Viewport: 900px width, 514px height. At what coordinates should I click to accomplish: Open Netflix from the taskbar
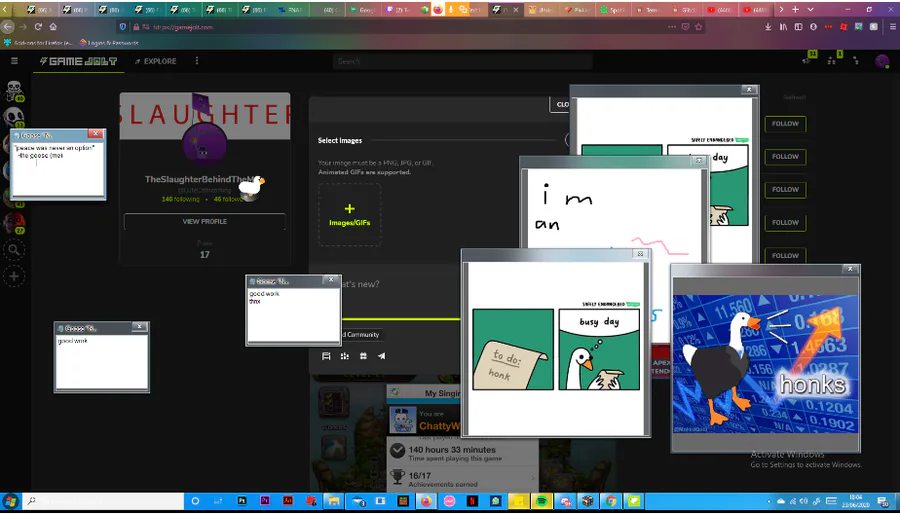(472, 501)
